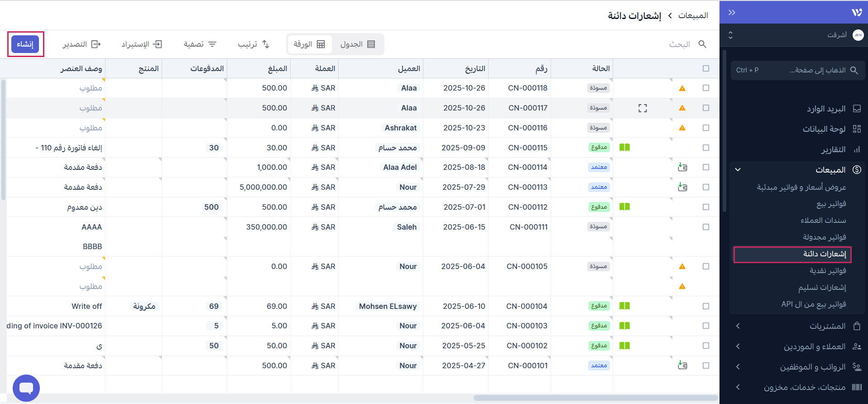
Task: Click the expand record icon on row CN-000117
Action: click(643, 108)
